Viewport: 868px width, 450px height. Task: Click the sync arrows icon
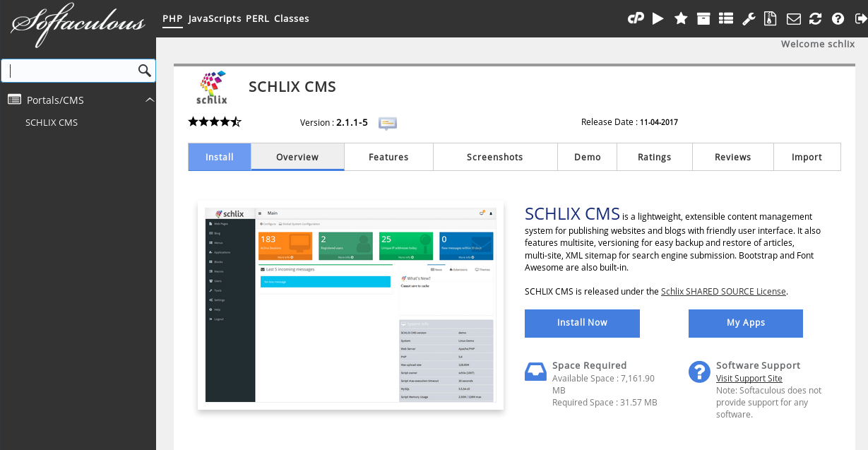[816, 19]
